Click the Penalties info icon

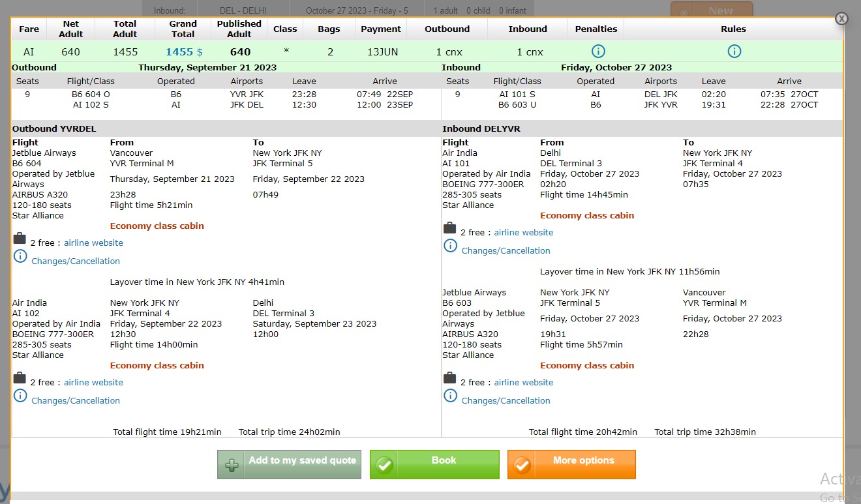click(x=598, y=52)
